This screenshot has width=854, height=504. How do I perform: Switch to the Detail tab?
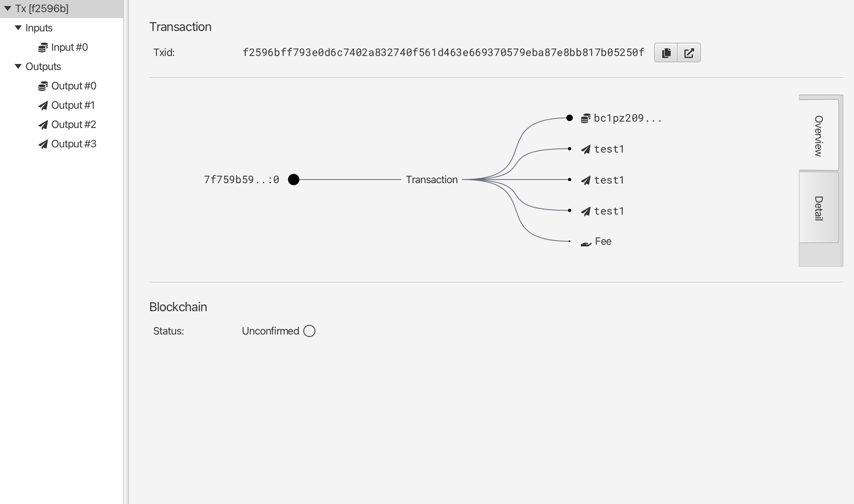pos(819,208)
